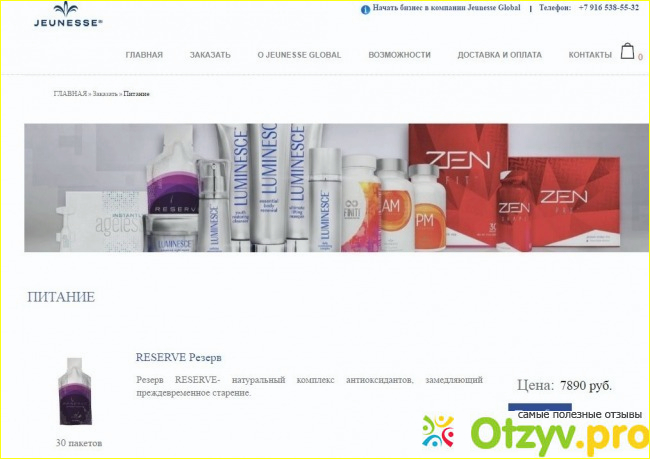
Task: Click the Otzyv.pro colorful people logo
Action: 438,432
